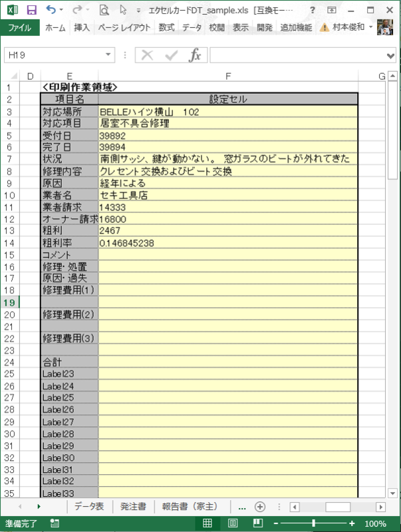Screen dimensions: 401x532
Task: Click inside the formula bar input
Action: pos(298,55)
